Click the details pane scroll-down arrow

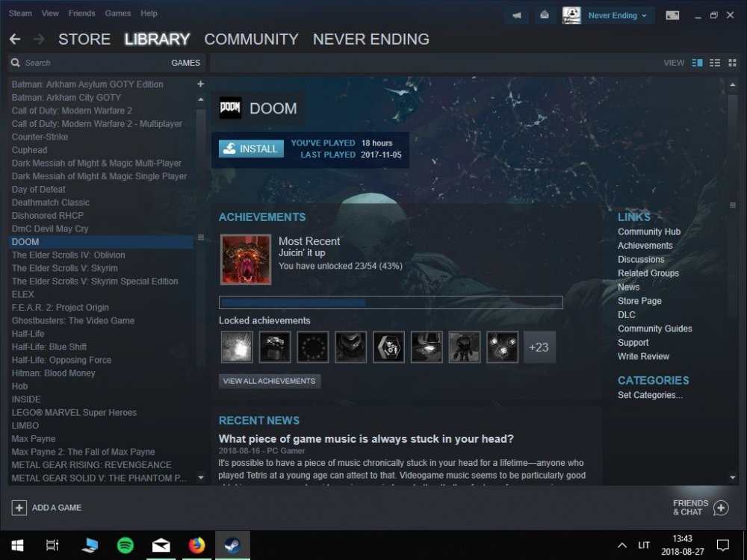[x=732, y=477]
